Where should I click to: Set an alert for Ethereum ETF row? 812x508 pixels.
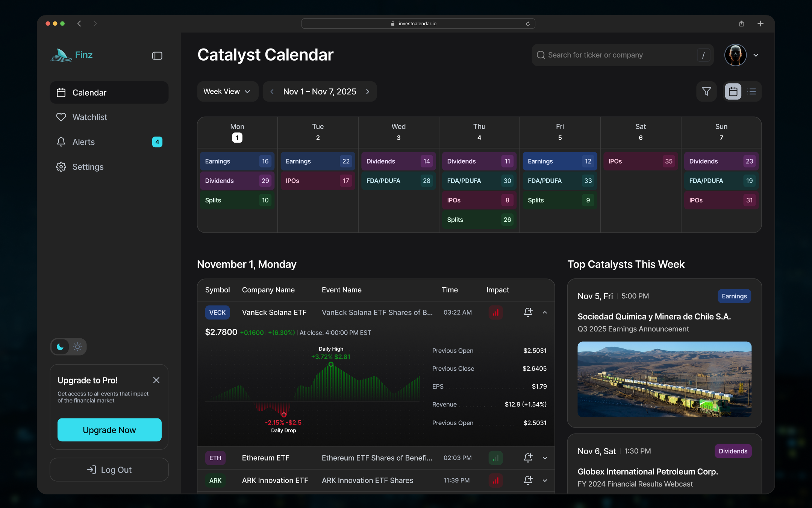point(528,458)
